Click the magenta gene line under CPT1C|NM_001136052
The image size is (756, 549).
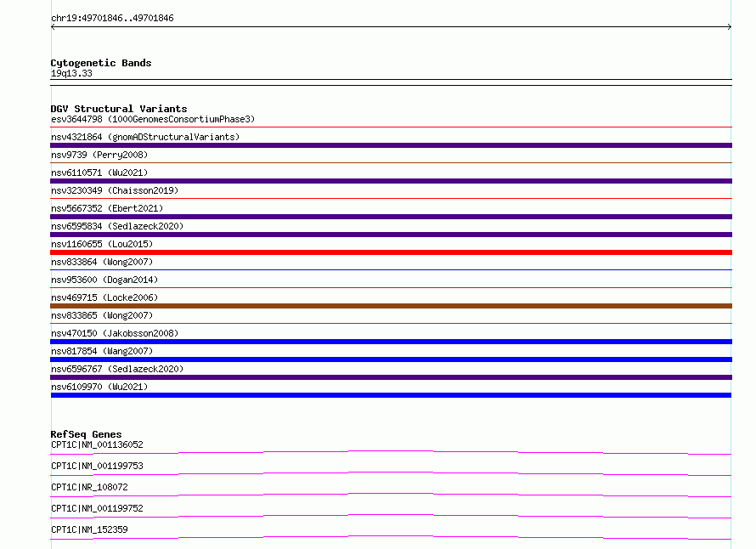coord(391,452)
